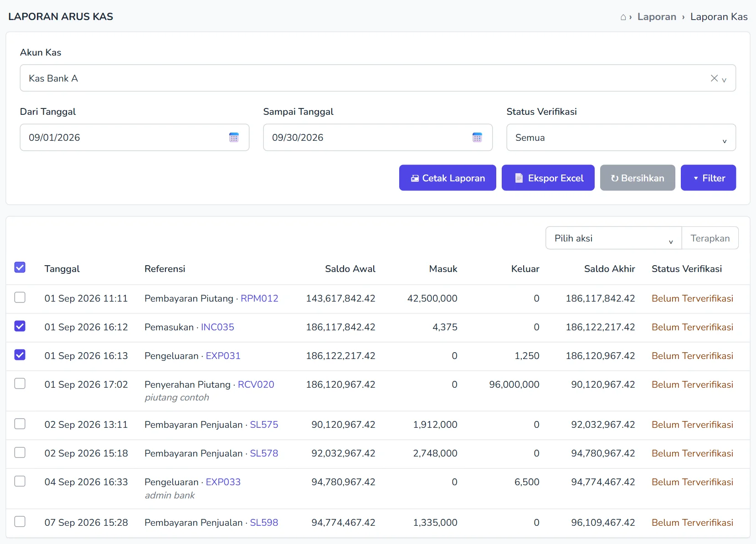Open the EXP033 reference link
756x544 pixels.
point(223,482)
